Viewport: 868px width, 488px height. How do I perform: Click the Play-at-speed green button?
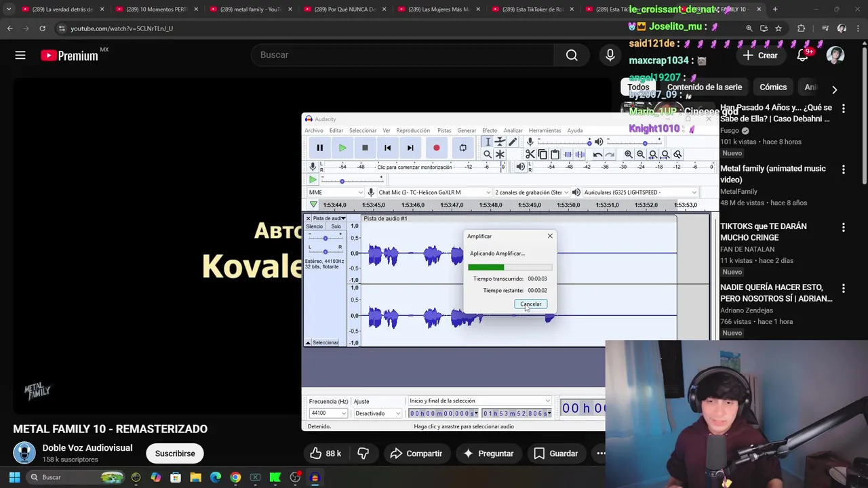[313, 180]
